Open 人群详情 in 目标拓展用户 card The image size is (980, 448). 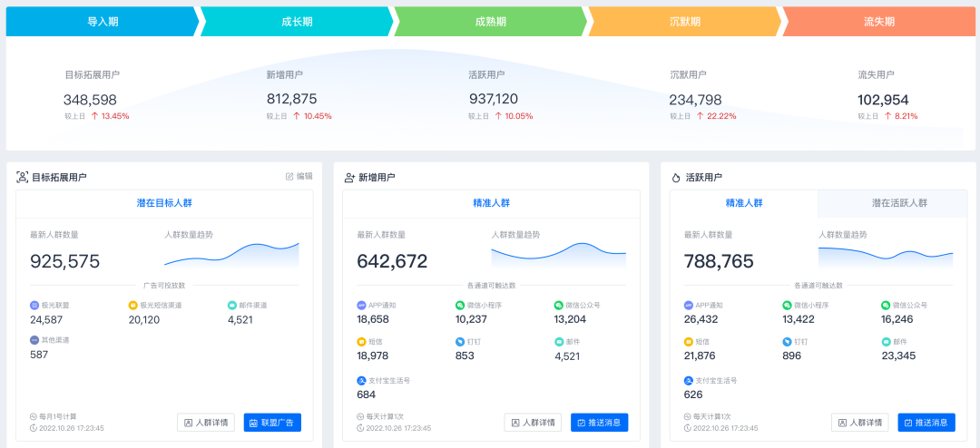[206, 423]
